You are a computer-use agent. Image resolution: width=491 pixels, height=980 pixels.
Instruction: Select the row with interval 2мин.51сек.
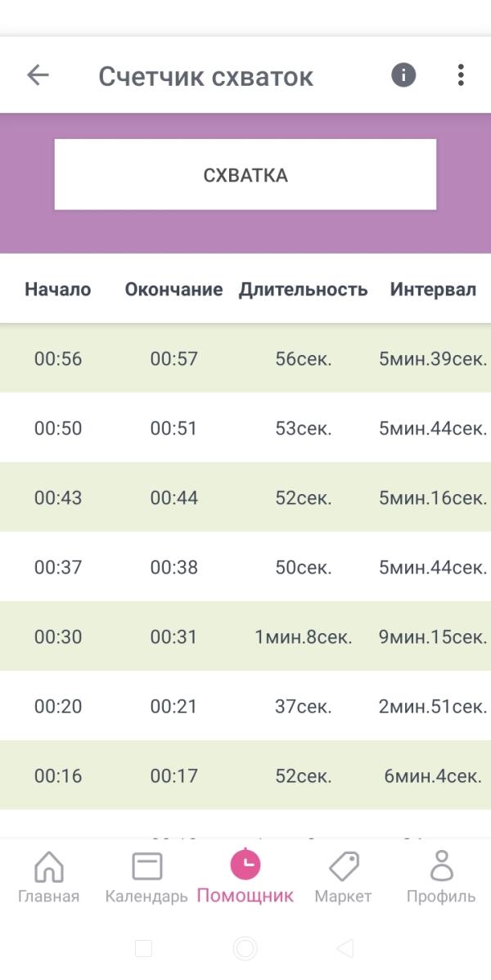245,706
